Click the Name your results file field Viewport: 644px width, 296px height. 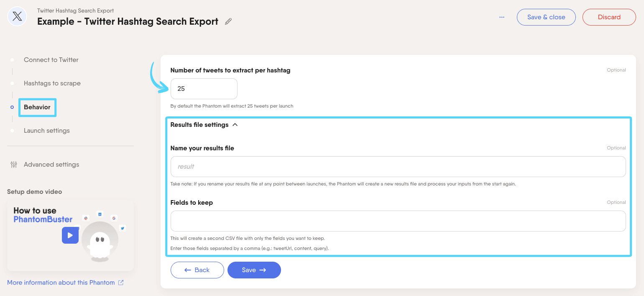pyautogui.click(x=398, y=167)
